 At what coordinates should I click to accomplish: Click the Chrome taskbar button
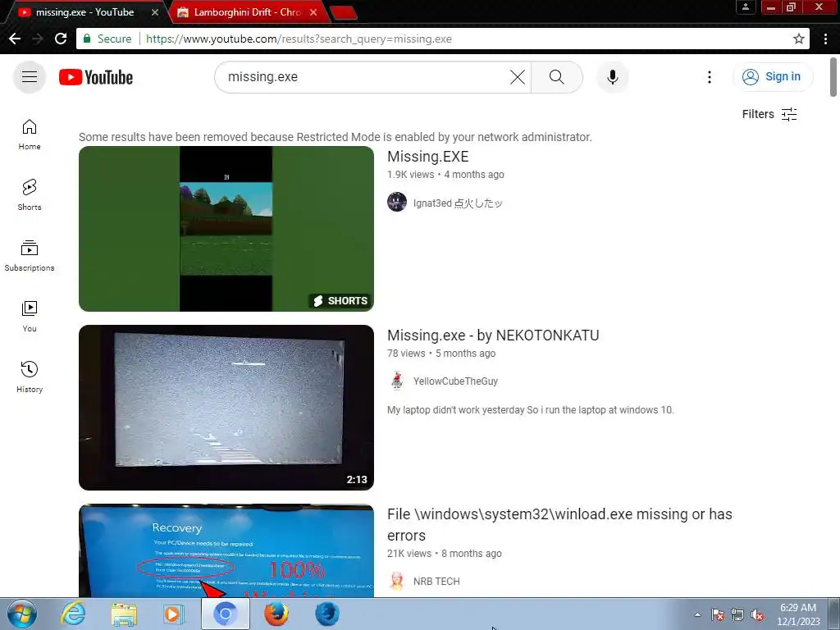pyautogui.click(x=225, y=614)
